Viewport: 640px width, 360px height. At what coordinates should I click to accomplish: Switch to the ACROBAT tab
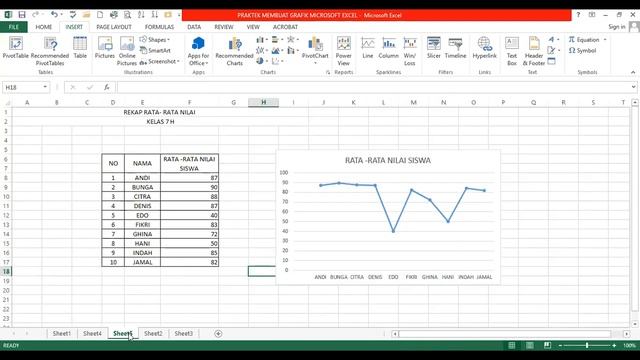[x=285, y=27]
